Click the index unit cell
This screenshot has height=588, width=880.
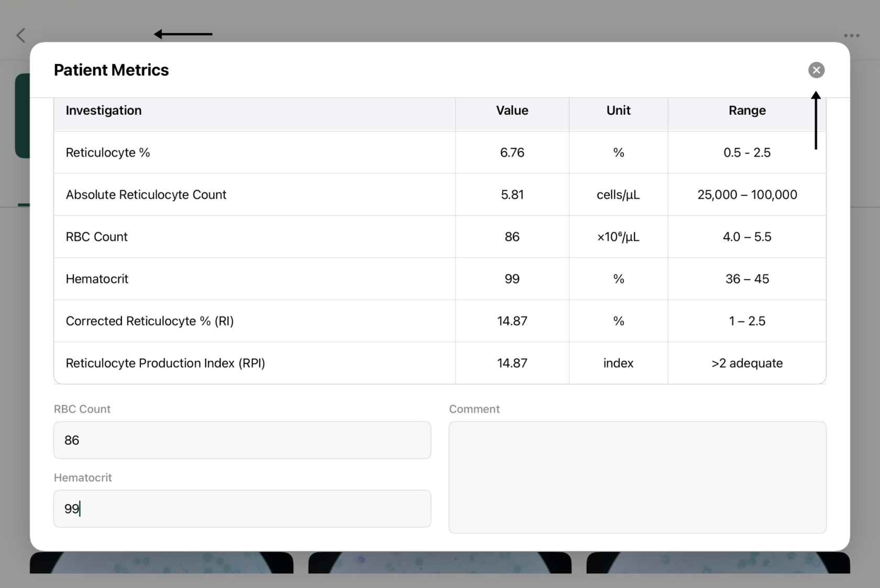[618, 363]
